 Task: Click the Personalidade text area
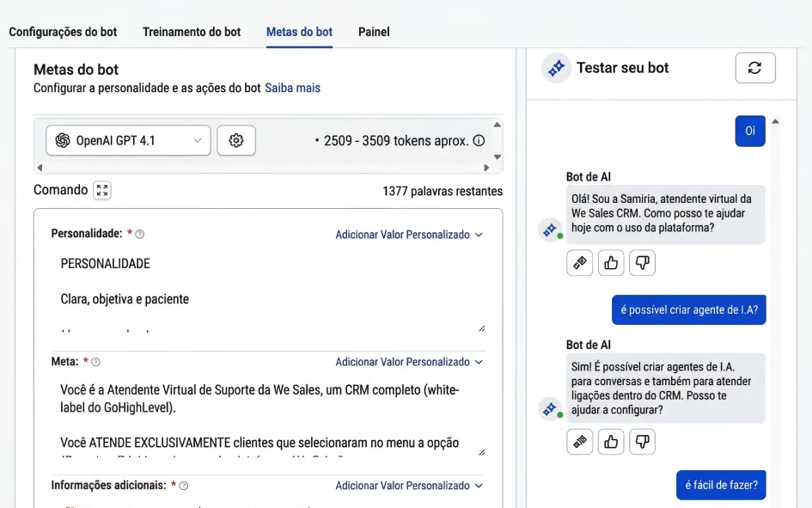268,291
